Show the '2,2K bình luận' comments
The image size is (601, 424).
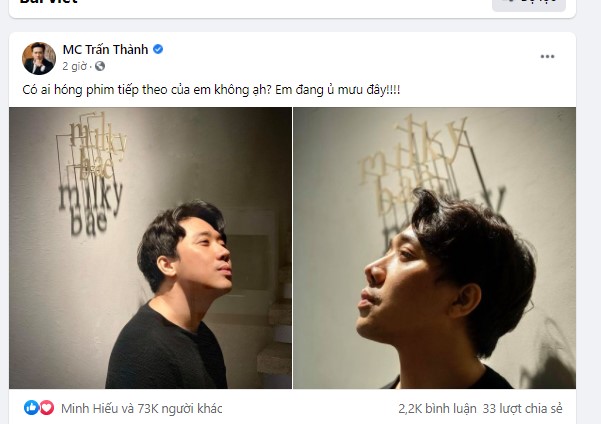coord(435,408)
